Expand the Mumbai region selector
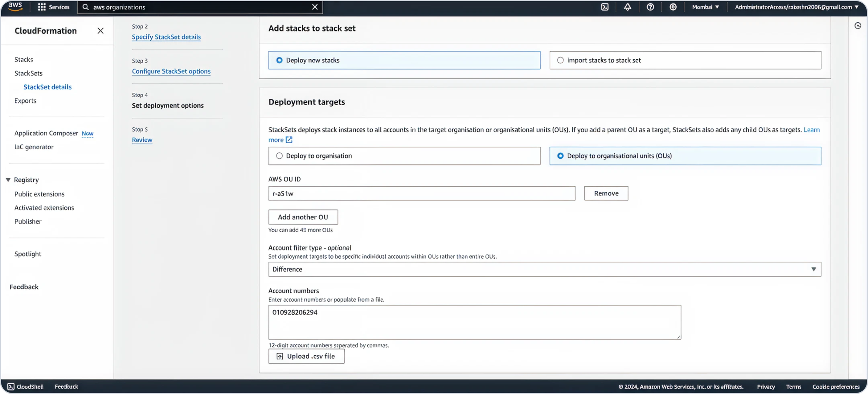The image size is (868, 394). (705, 7)
